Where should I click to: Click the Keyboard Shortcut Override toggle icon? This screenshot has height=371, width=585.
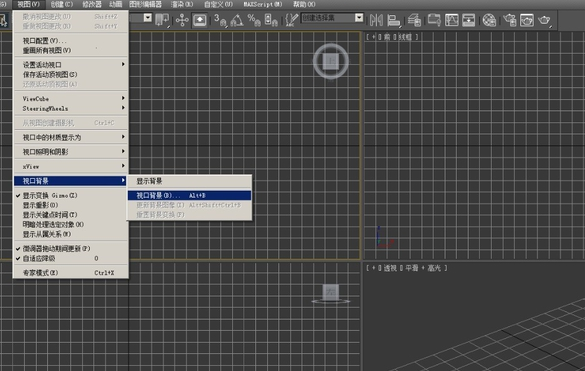click(200, 20)
